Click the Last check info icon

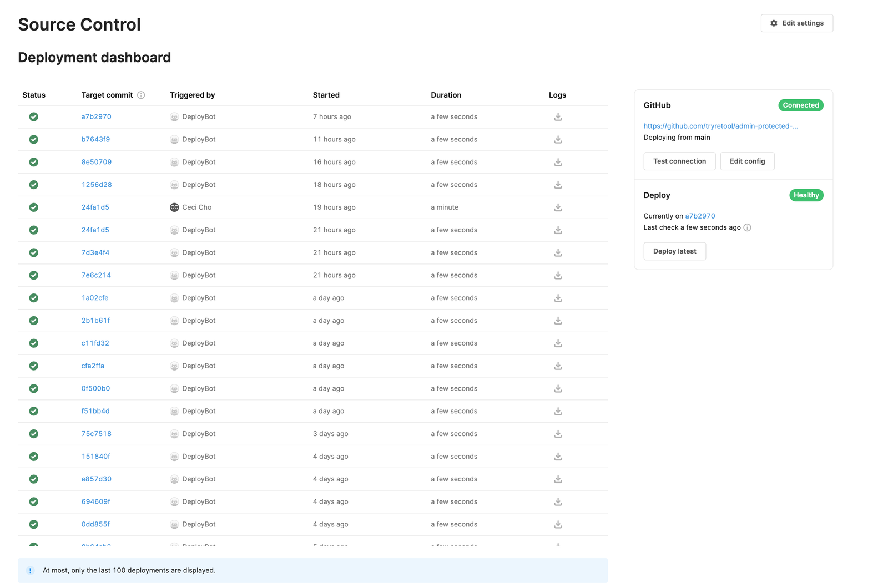click(747, 227)
